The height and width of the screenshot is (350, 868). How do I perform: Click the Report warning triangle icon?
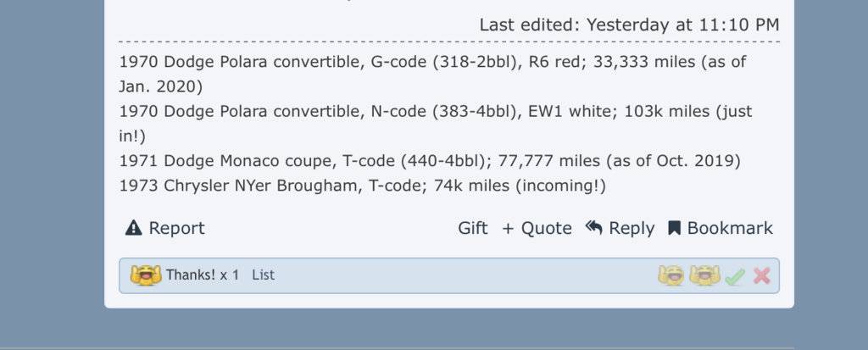[133, 228]
